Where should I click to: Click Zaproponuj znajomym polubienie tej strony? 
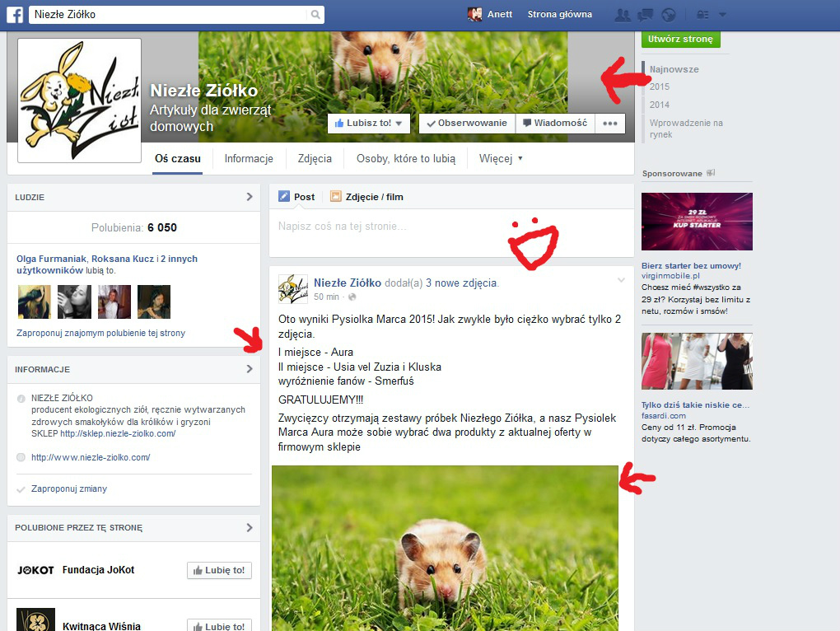click(100, 333)
